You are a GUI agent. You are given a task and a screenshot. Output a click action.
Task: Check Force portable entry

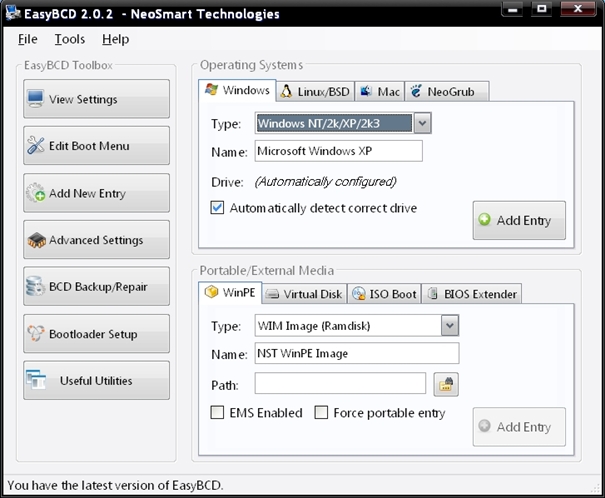pos(321,412)
